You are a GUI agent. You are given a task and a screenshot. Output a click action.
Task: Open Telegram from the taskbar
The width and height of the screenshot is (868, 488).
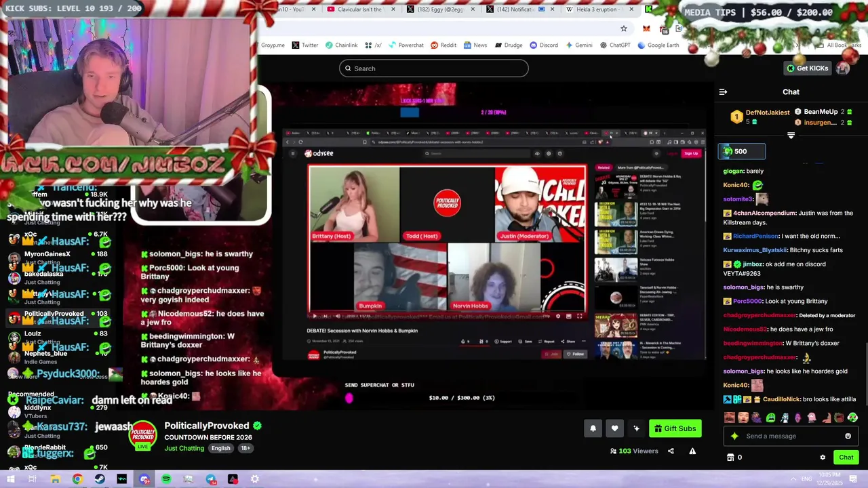[x=211, y=479]
